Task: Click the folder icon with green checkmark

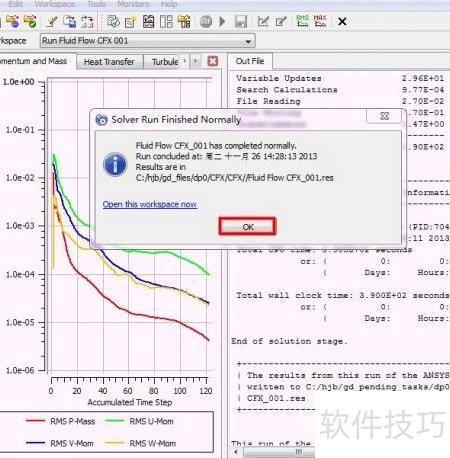Action: [30, 21]
